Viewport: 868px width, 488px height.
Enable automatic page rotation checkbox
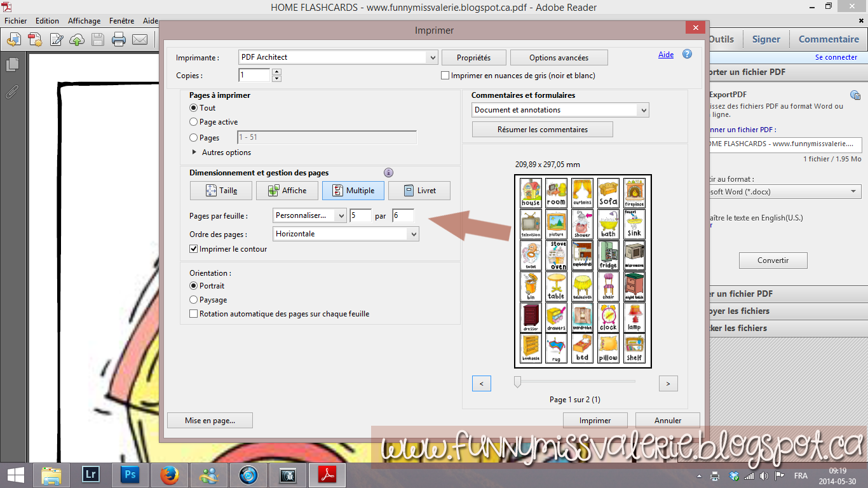[x=194, y=314]
